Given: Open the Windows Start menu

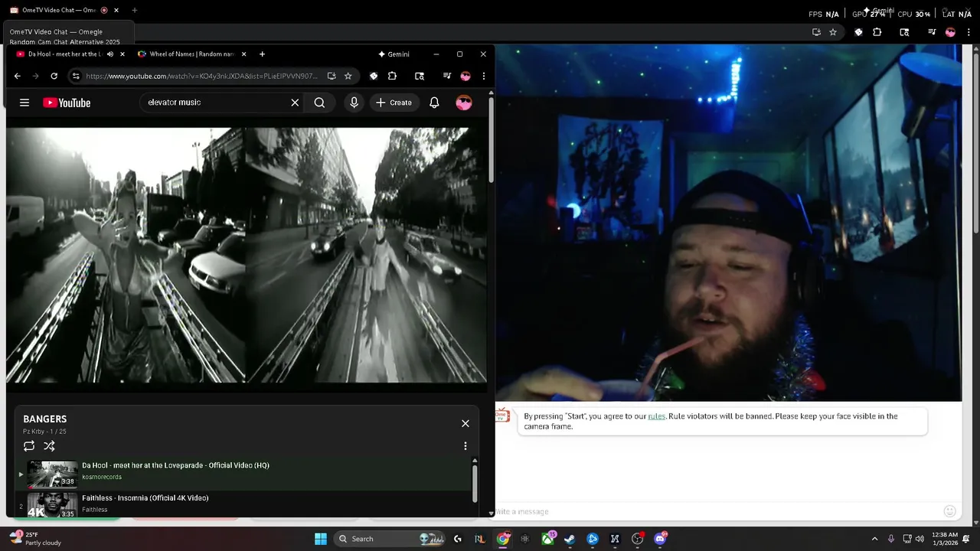Looking at the screenshot, I should 320,539.
